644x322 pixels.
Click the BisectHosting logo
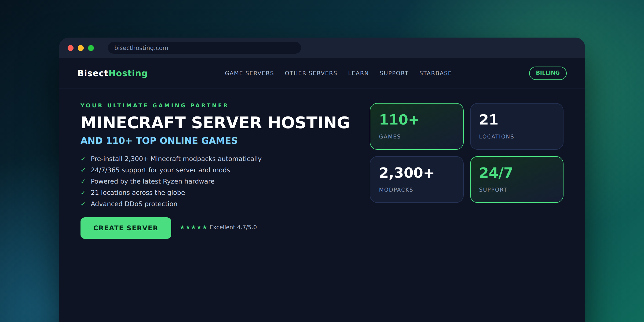pyautogui.click(x=112, y=73)
